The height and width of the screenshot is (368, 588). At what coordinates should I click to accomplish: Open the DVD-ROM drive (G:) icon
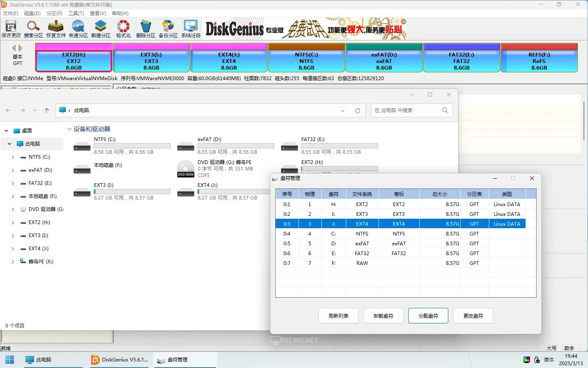tap(186, 168)
